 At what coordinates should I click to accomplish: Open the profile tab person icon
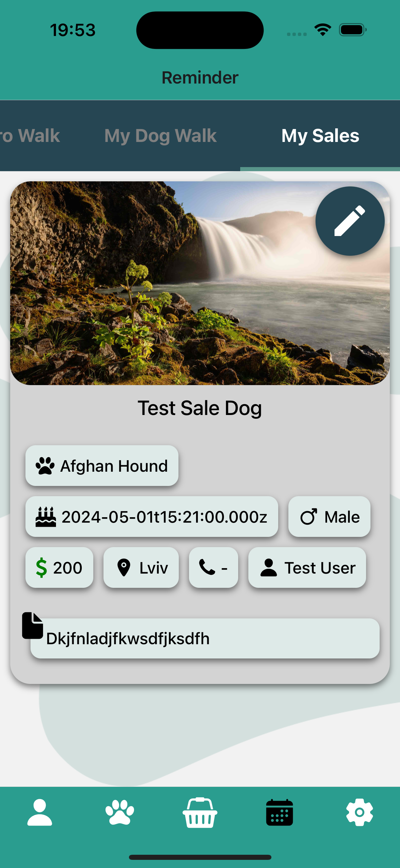coord(40,812)
